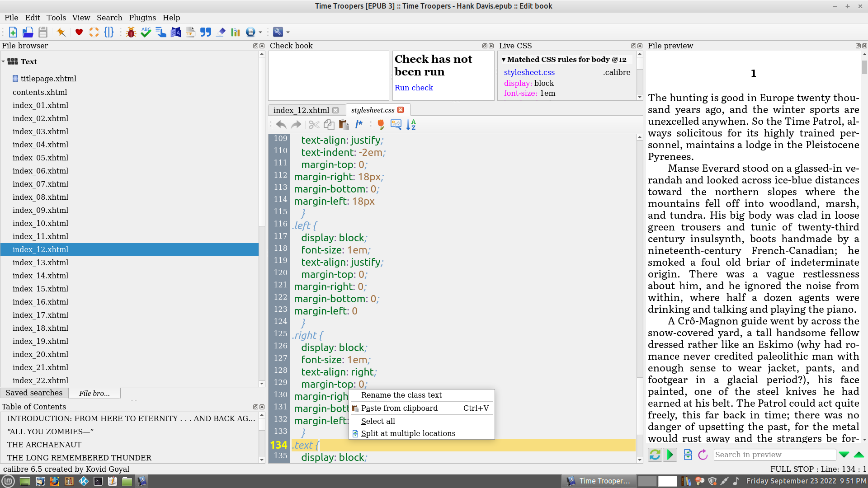Click the Run check link

(x=414, y=88)
